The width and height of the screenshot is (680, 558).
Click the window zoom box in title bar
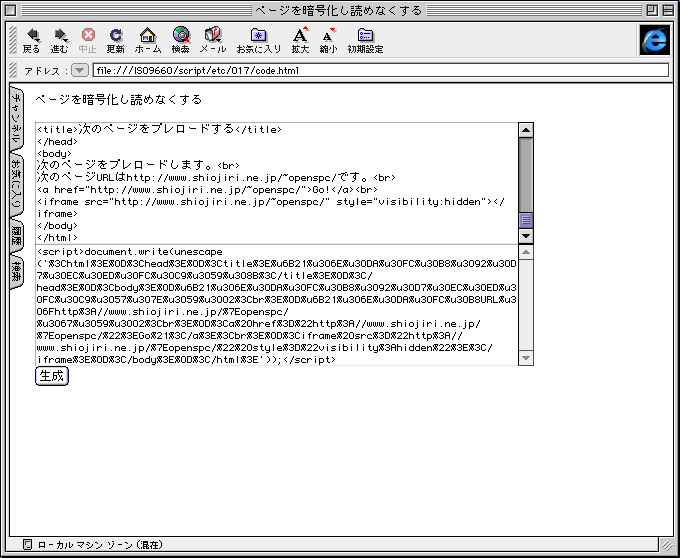click(x=652, y=10)
